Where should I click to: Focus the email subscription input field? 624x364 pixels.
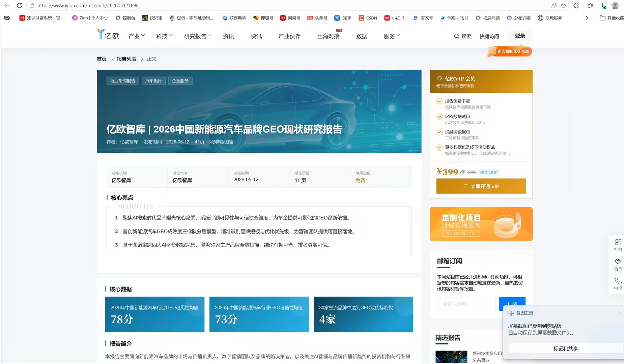[x=466, y=304]
